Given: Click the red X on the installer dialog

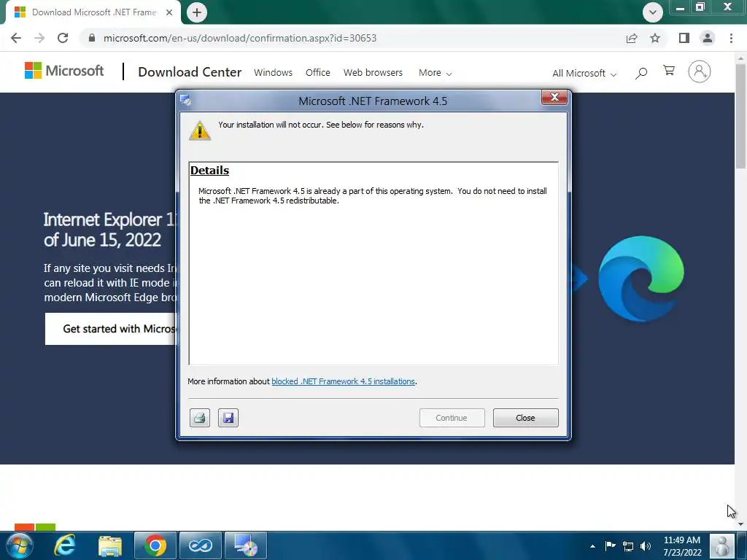Looking at the screenshot, I should (x=554, y=97).
